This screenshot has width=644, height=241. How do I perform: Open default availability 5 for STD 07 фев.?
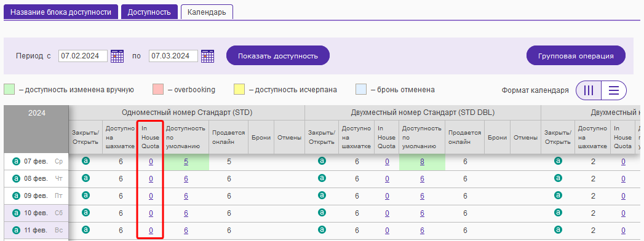coord(186,162)
